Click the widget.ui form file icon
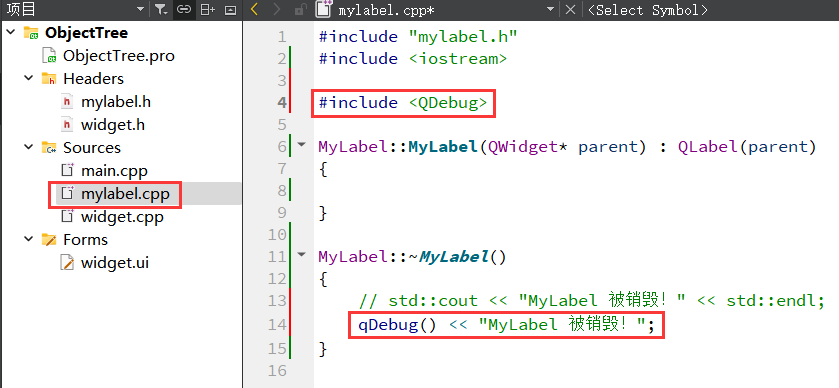The image size is (839, 388). pos(66,263)
